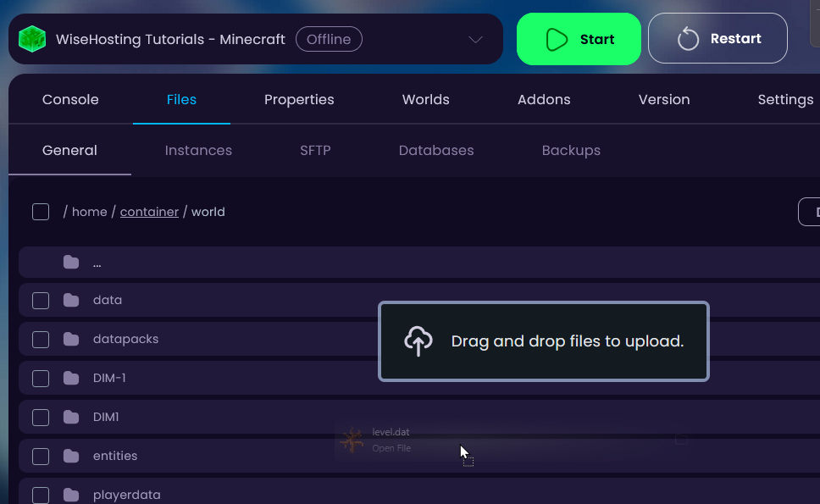Open the DIM-1 folder by name
Viewport: 820px width, 504px height.
coord(109,378)
